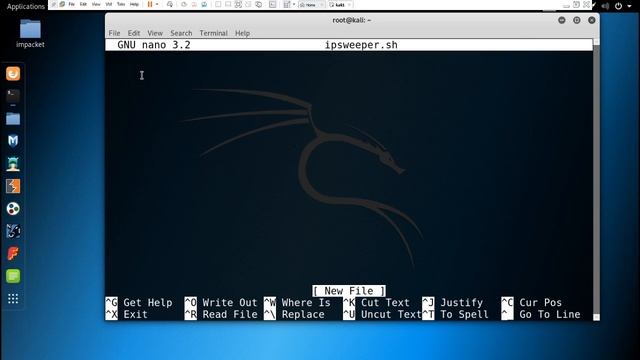
Task: Open the Terminal menu in menubar
Action: pyautogui.click(x=213, y=33)
